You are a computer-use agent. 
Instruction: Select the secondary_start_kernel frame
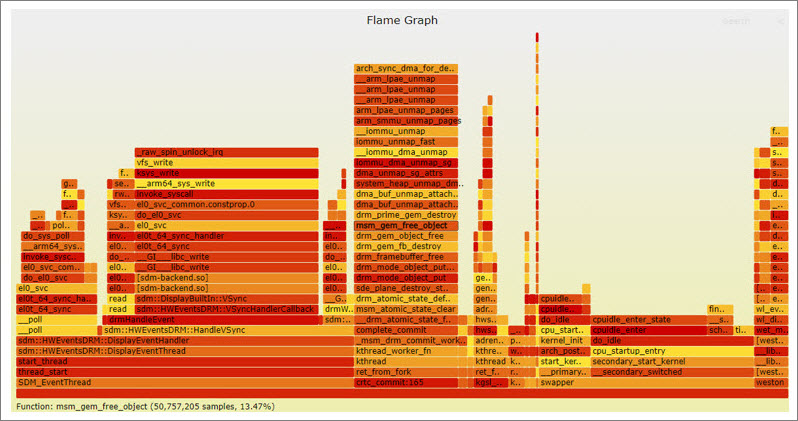[x=672, y=361]
